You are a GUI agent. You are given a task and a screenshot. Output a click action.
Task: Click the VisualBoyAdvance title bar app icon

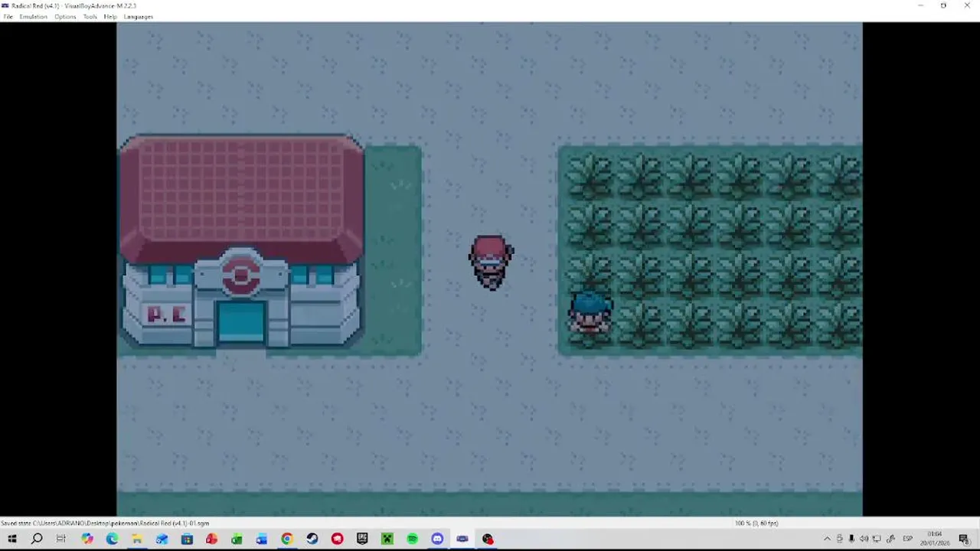(x=5, y=5)
